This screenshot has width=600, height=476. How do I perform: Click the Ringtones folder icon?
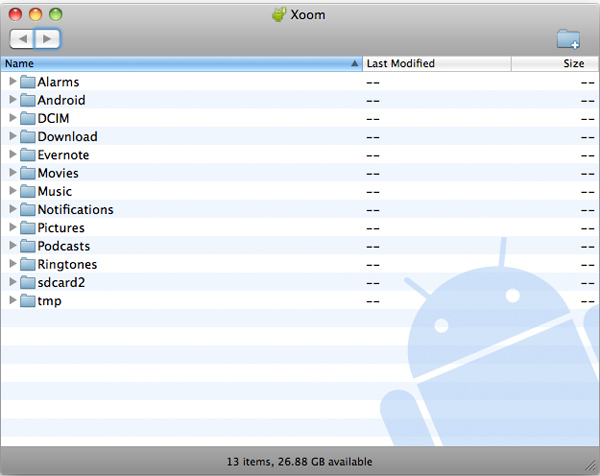(28, 264)
